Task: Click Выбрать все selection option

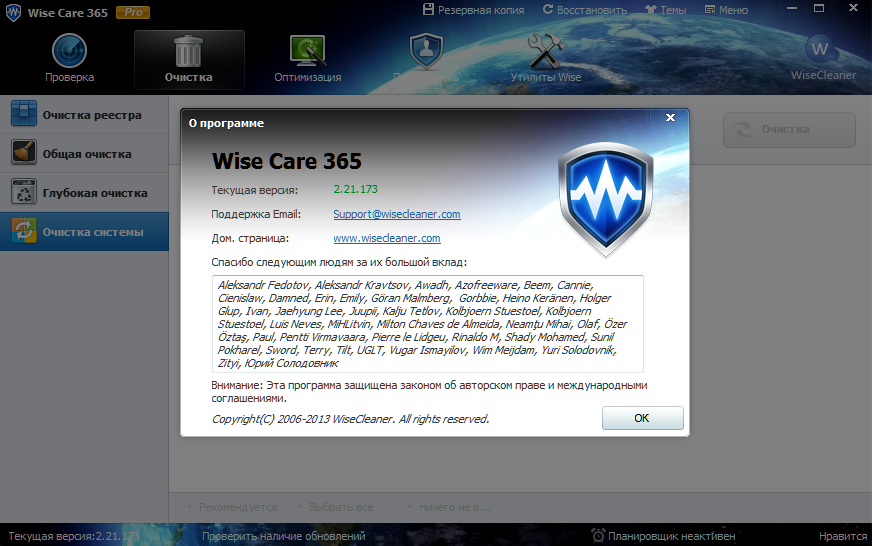Action: (340, 507)
